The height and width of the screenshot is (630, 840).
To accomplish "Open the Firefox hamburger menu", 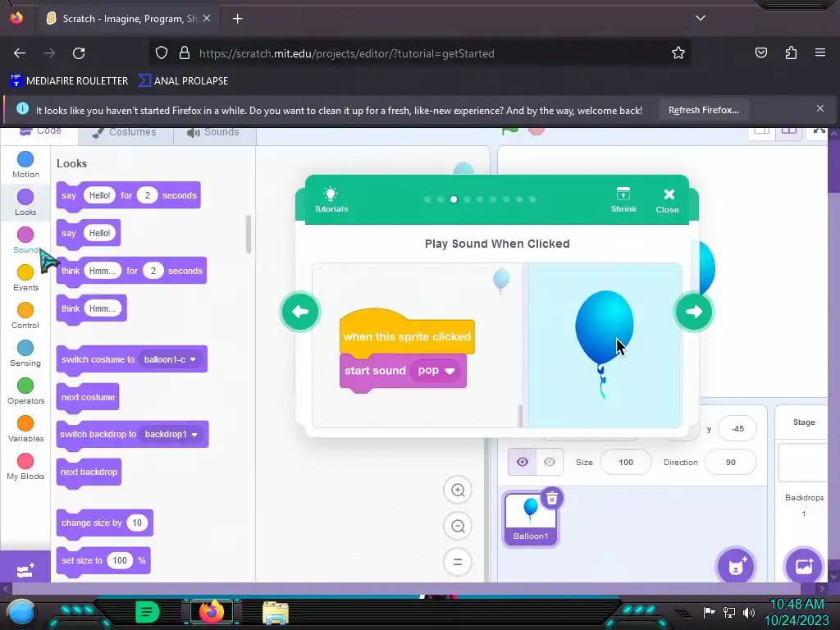I will [x=820, y=52].
